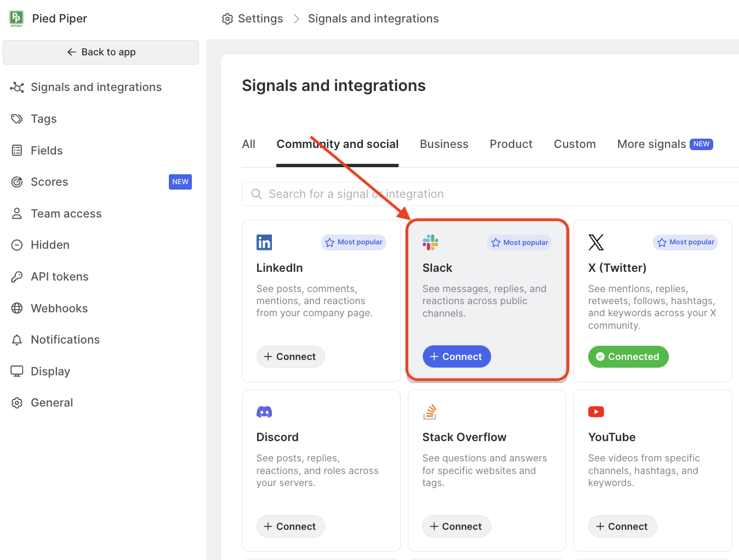Image resolution: width=739 pixels, height=560 pixels.
Task: Click the LinkedIn logo icon
Action: (264, 242)
